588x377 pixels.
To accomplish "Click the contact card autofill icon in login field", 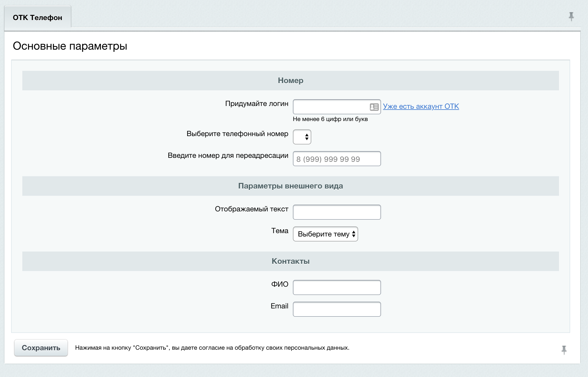I will (374, 107).
